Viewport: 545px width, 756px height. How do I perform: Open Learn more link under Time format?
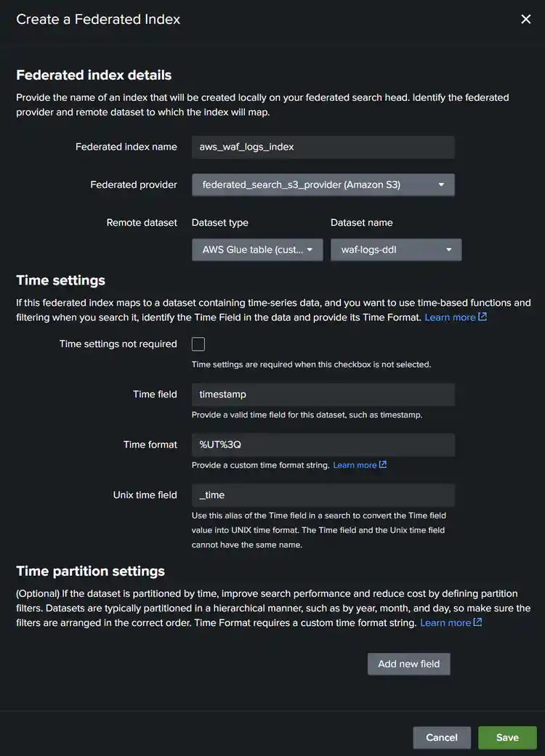click(355, 465)
